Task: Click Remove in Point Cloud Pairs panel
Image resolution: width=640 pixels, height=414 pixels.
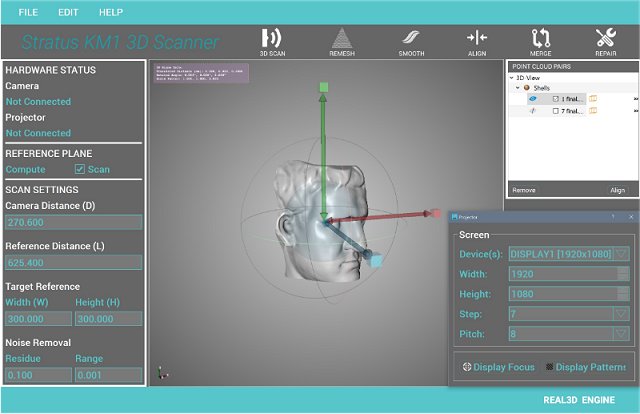Action: click(x=524, y=190)
